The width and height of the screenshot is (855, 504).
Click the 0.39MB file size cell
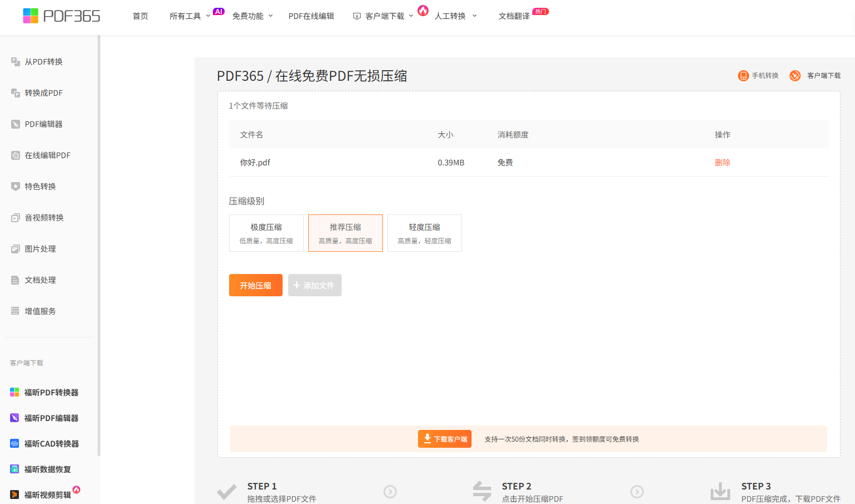(x=451, y=163)
